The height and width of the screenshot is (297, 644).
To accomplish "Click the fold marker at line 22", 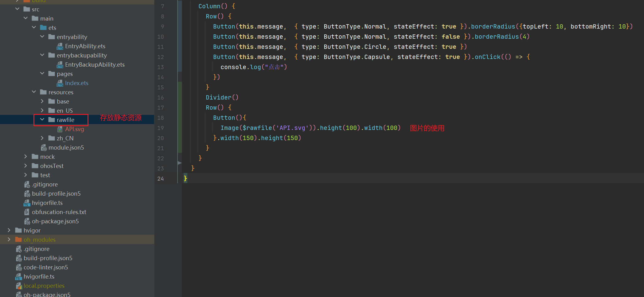I will (x=180, y=163).
